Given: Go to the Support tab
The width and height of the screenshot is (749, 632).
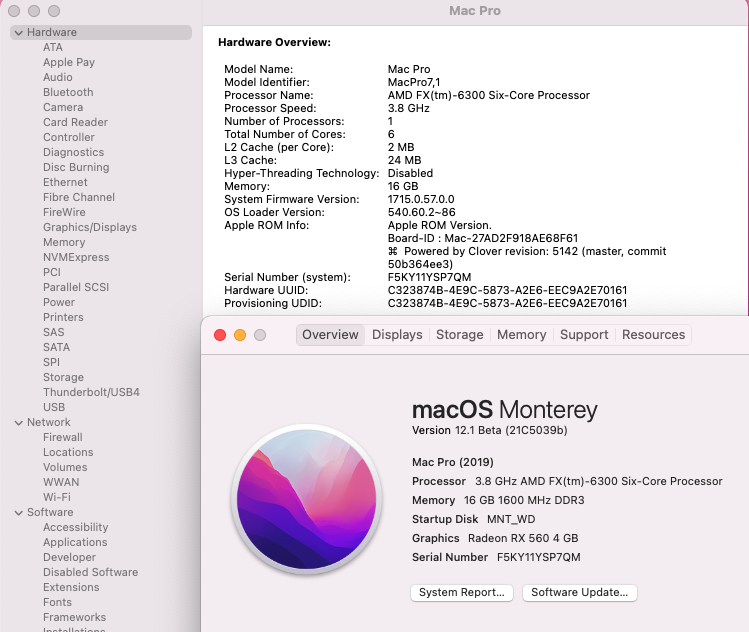Looking at the screenshot, I should (584, 335).
